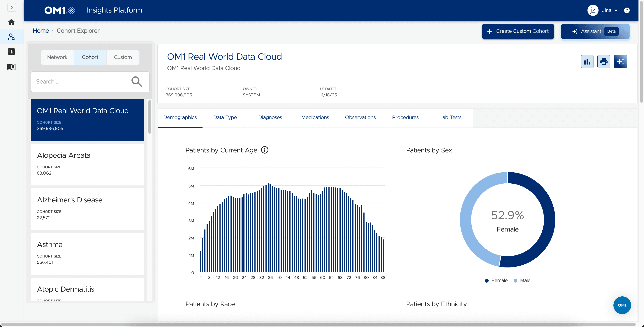Open the help question mark icon
Image resolution: width=644 pixels, height=327 pixels.
click(627, 10)
